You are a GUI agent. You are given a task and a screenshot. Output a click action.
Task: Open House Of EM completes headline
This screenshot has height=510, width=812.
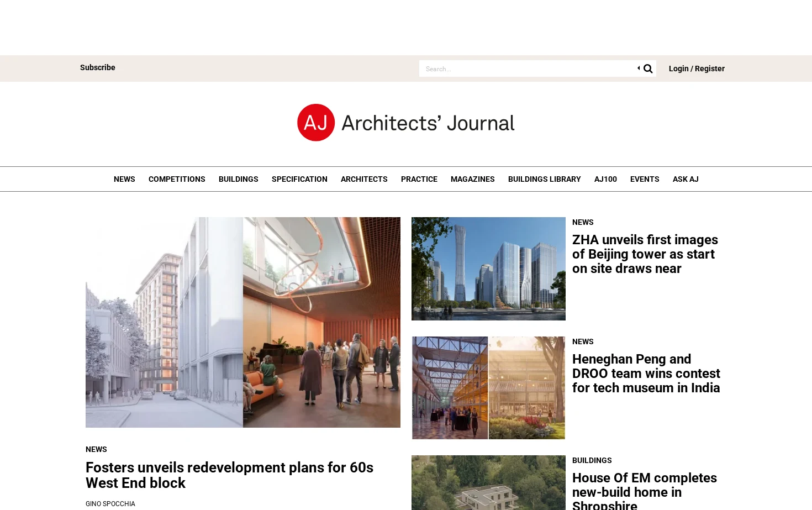645,491
